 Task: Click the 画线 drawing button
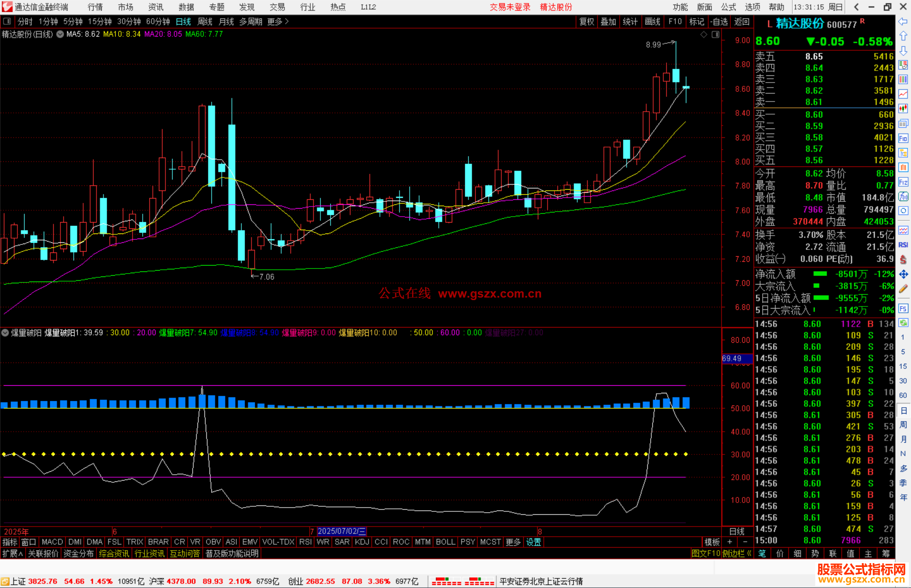(652, 21)
